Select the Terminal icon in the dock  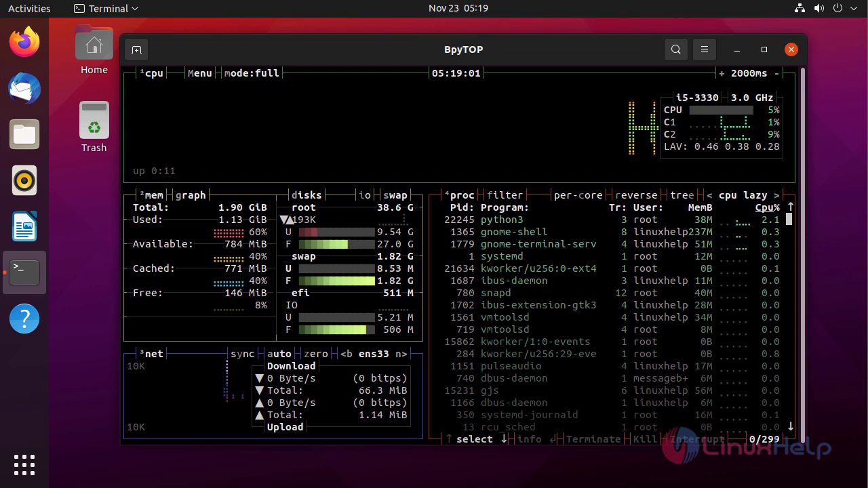pyautogui.click(x=24, y=272)
